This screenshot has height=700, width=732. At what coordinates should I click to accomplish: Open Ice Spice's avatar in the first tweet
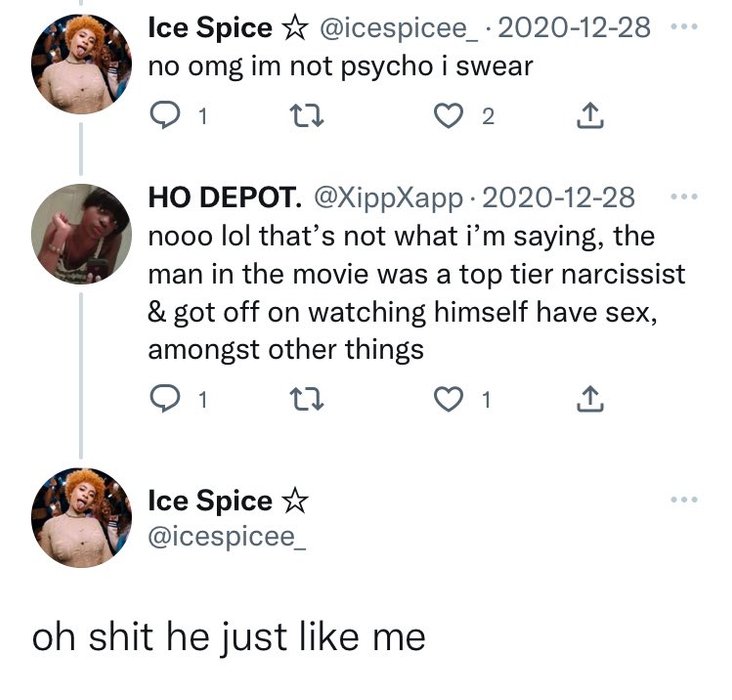click(x=82, y=65)
